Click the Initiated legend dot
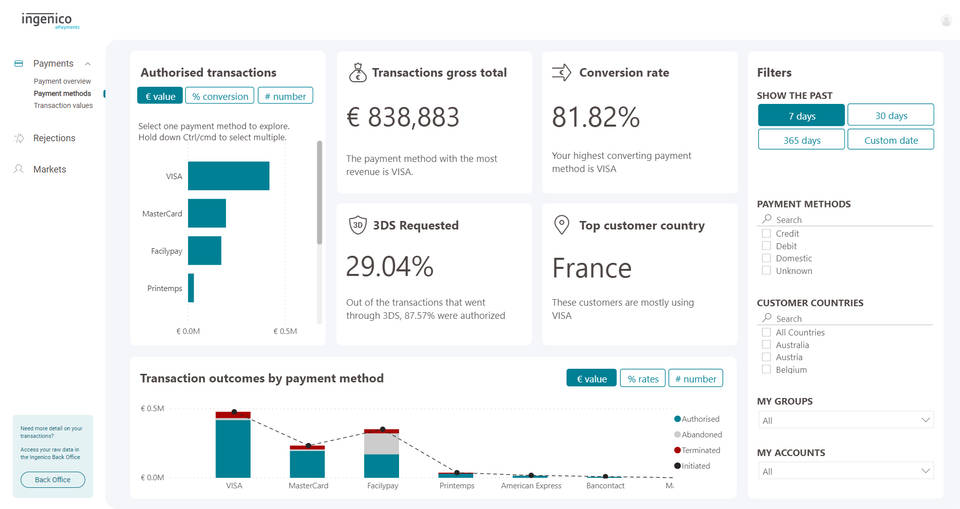 (677, 466)
